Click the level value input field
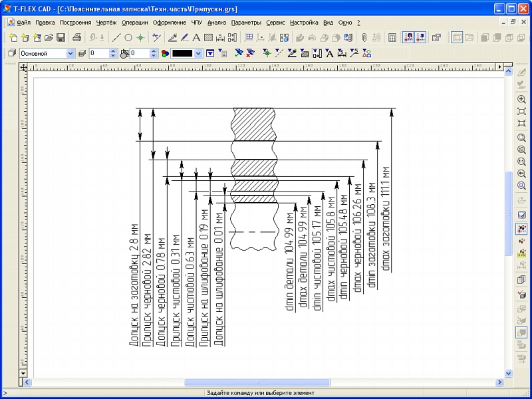532x399 pixels. [x=99, y=53]
